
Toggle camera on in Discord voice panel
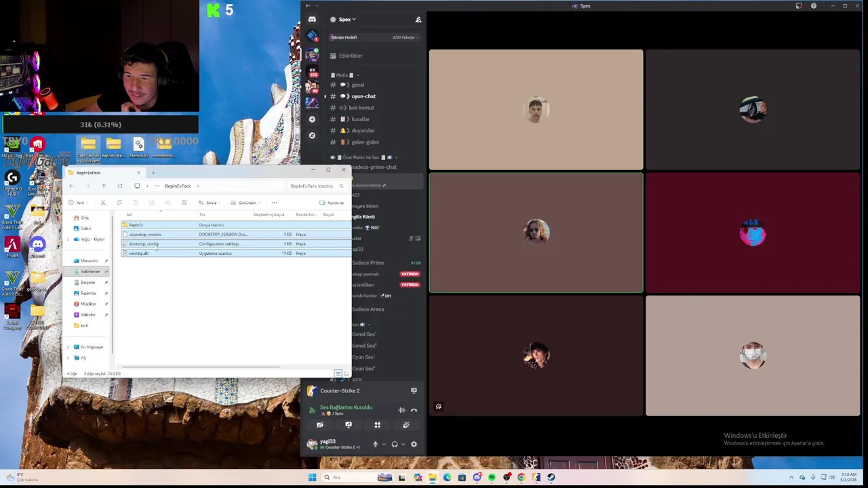pos(319,425)
